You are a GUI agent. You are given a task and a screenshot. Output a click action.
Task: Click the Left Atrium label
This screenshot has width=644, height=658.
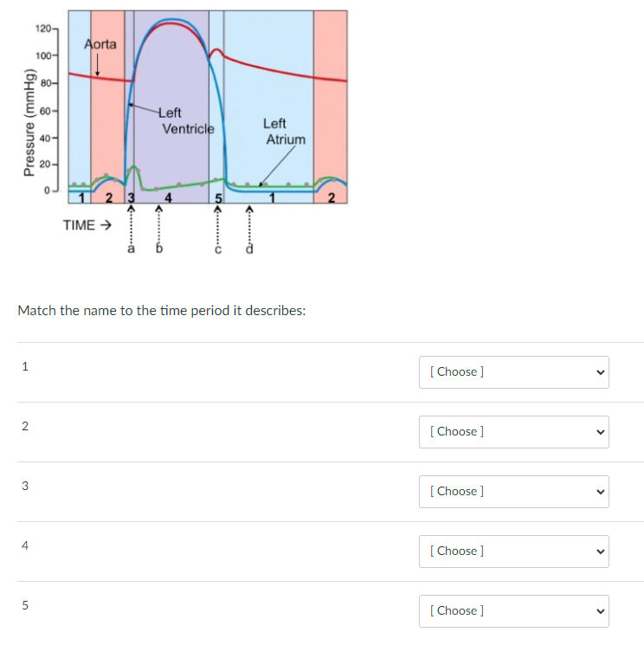(x=284, y=132)
